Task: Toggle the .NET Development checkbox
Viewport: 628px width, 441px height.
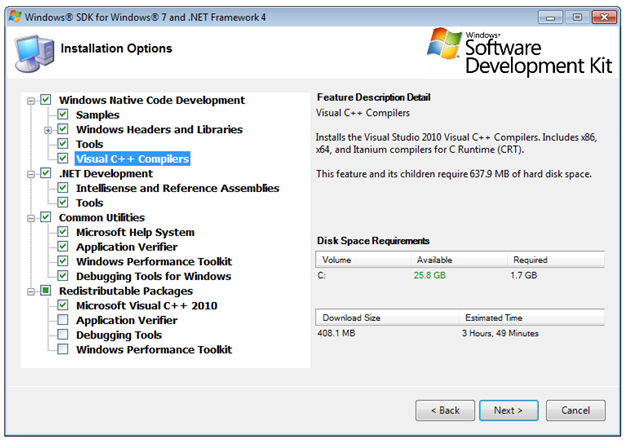Action: click(46, 173)
